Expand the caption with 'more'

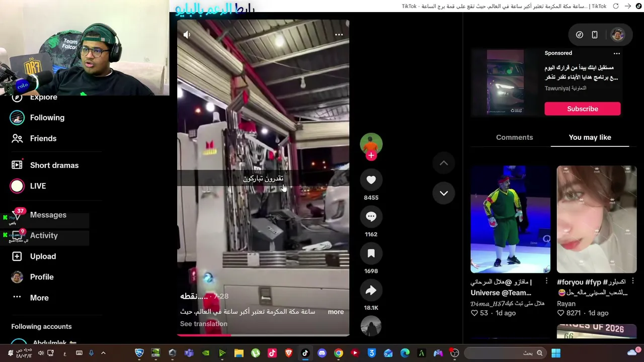(336, 312)
